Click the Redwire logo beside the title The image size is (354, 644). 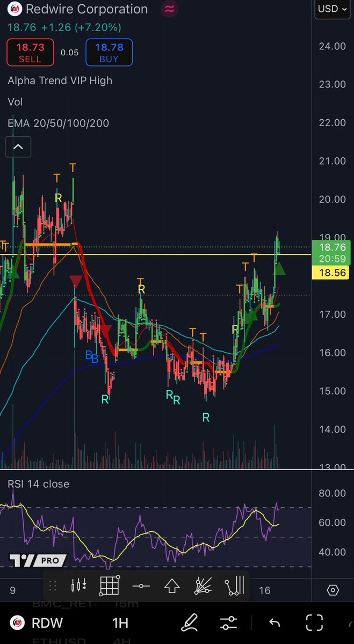pos(15,9)
